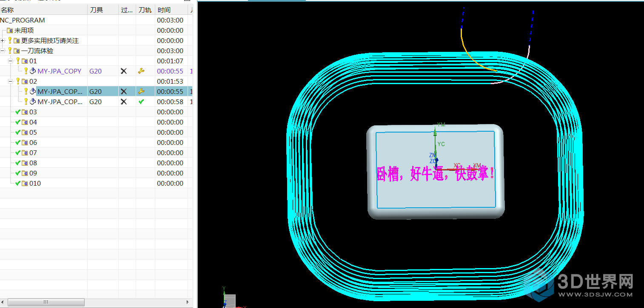Click the magenta 卧槽，好牛逼 text annotation
Screen dimensions: 644x308
[435, 174]
